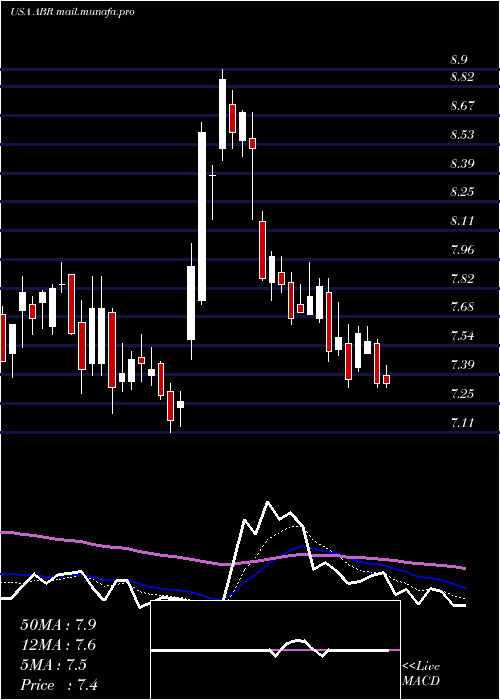
Task: Click the highest white candle peaking near 8.9
Action: 222,114
